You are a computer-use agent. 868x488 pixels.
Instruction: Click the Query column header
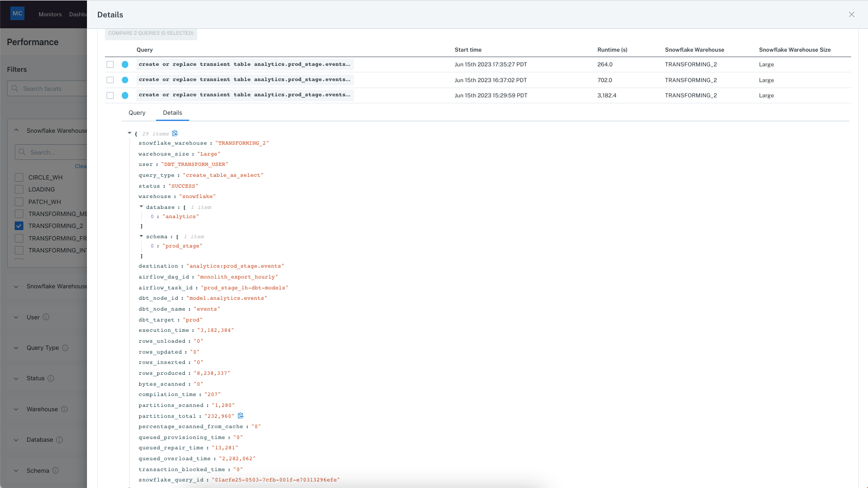coord(145,50)
